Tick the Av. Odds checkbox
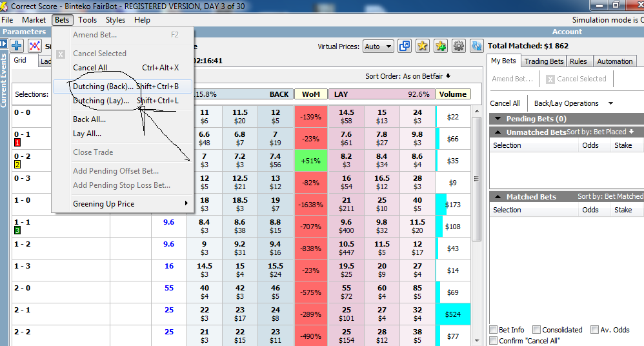644x346 pixels. coord(594,330)
